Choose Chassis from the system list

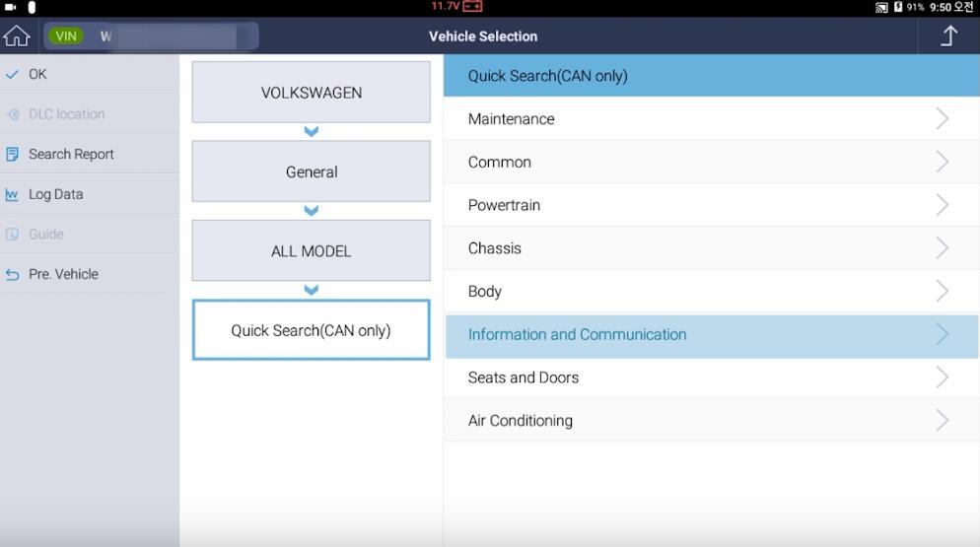pyautogui.click(x=495, y=248)
